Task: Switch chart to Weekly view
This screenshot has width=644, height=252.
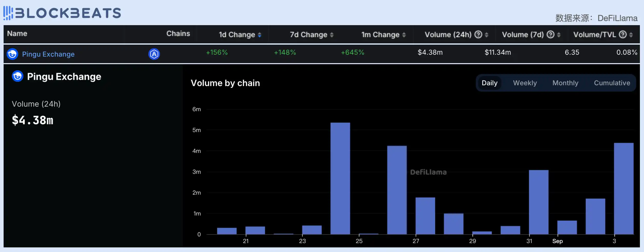Action: 525,83
